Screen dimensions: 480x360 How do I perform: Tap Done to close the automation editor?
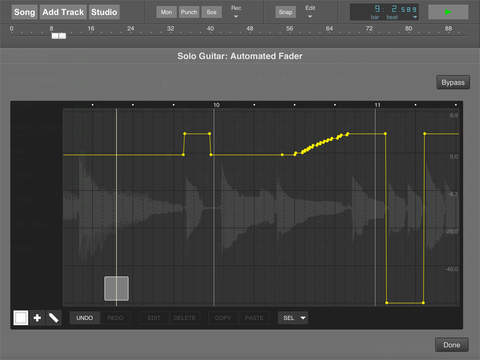coord(452,345)
